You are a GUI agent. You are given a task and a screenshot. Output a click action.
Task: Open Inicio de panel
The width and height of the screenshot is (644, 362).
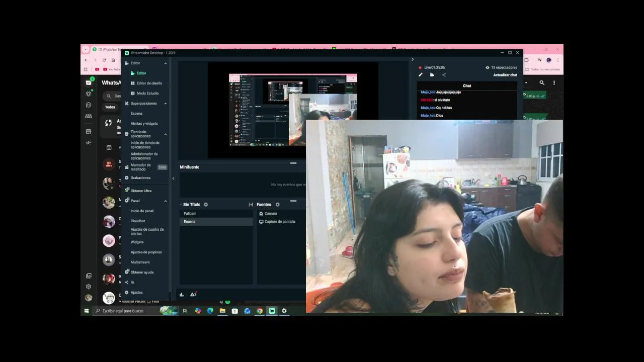(x=142, y=211)
